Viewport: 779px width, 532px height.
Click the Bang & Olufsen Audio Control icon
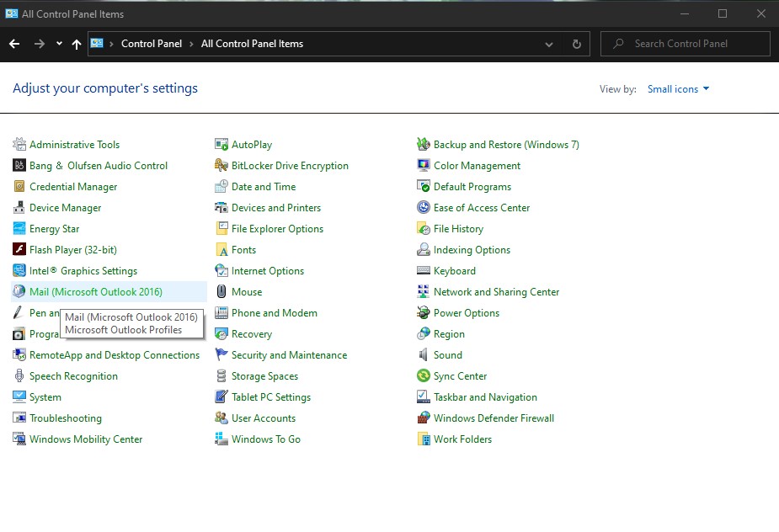click(19, 166)
